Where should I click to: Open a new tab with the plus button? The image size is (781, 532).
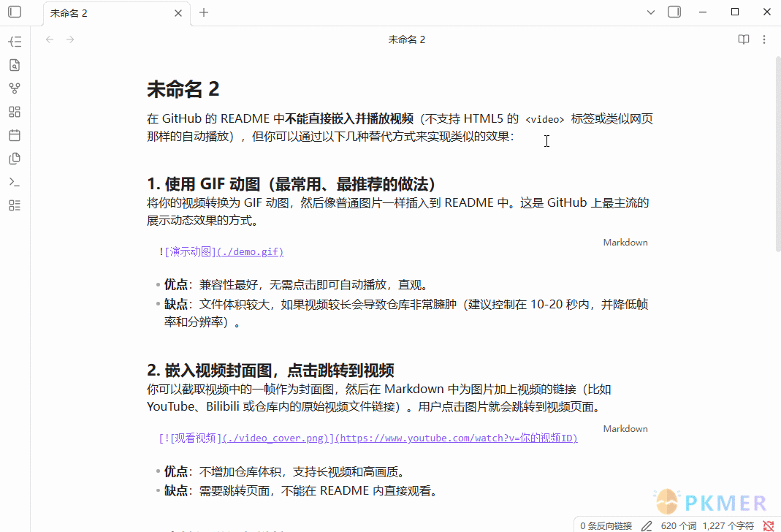(x=204, y=12)
